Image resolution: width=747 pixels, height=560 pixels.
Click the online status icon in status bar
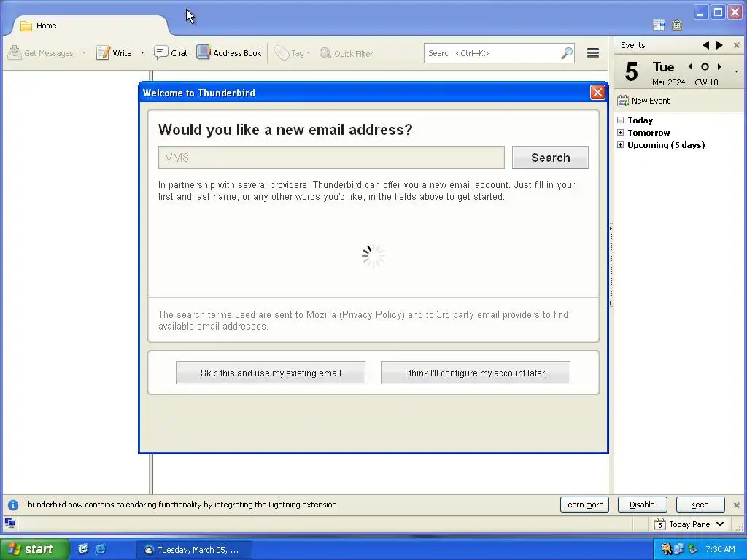click(10, 523)
